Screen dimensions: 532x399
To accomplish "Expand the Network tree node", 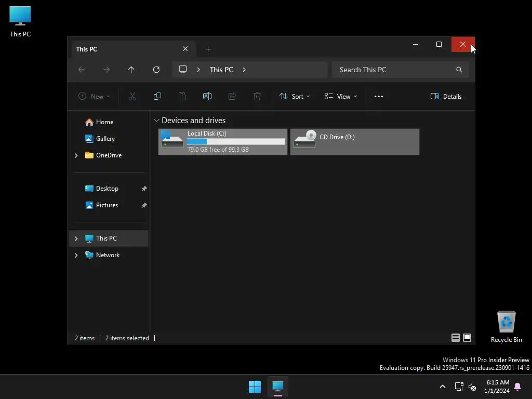I will tap(76, 255).
